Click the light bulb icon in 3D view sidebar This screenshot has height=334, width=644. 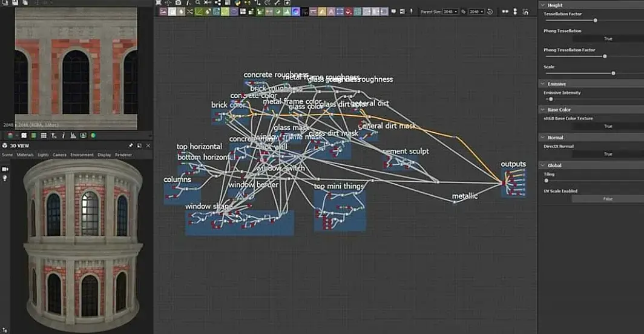point(5,178)
